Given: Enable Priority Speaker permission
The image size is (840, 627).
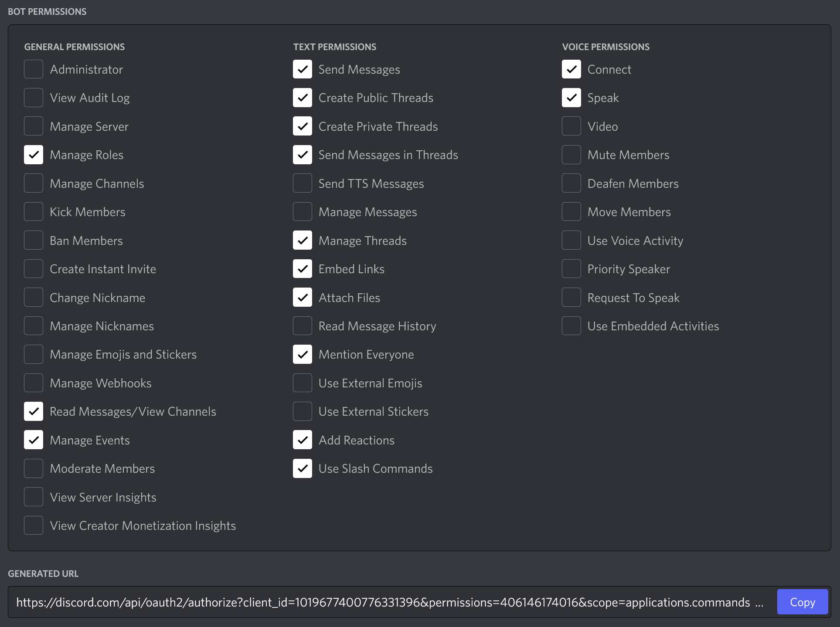Looking at the screenshot, I should point(571,269).
